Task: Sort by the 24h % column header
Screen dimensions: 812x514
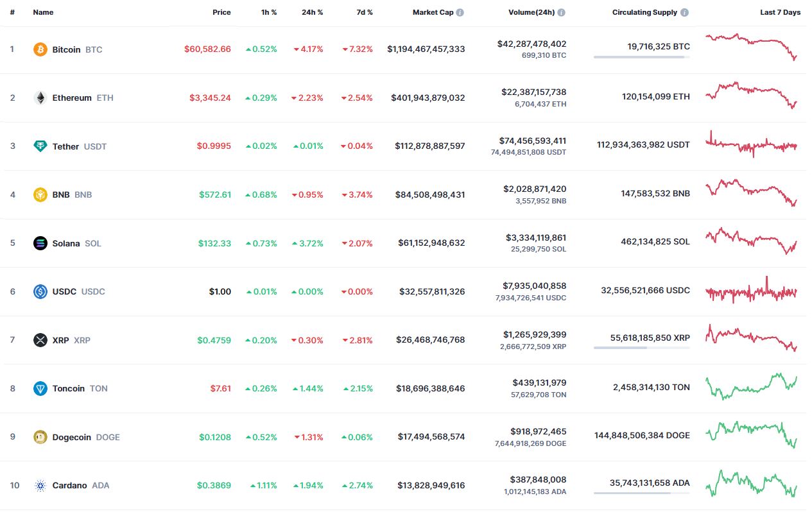Action: (312, 12)
